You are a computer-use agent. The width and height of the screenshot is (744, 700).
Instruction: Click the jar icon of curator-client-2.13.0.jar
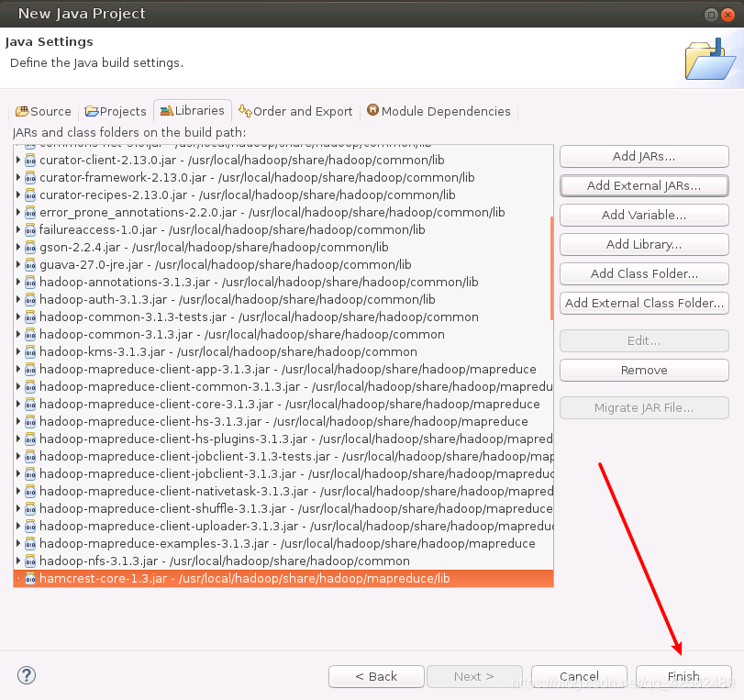tap(30, 161)
